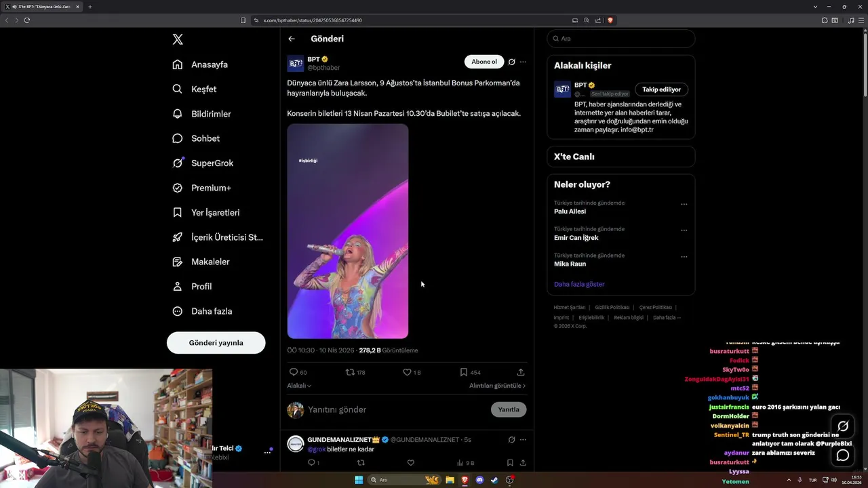Image resolution: width=868 pixels, height=488 pixels.
Task: Open Gizlilik Politikası footer link
Action: coord(612,308)
